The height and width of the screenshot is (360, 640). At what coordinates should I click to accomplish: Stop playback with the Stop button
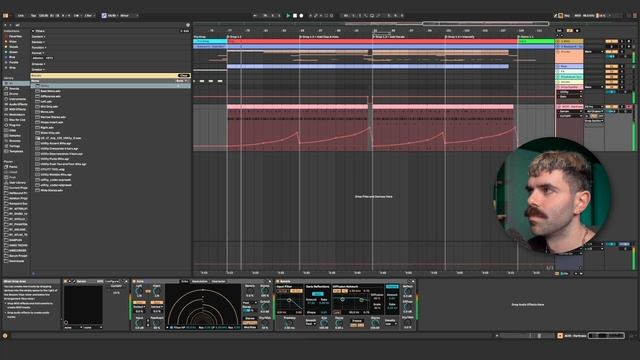click(x=295, y=16)
